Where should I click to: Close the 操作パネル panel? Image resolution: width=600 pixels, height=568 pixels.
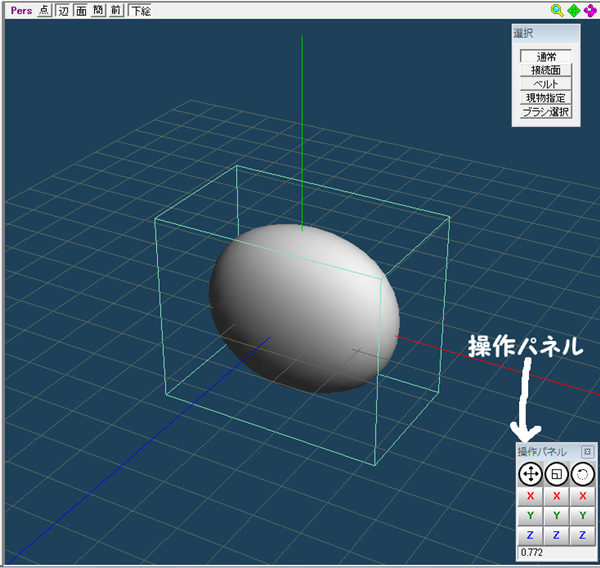pos(587,452)
